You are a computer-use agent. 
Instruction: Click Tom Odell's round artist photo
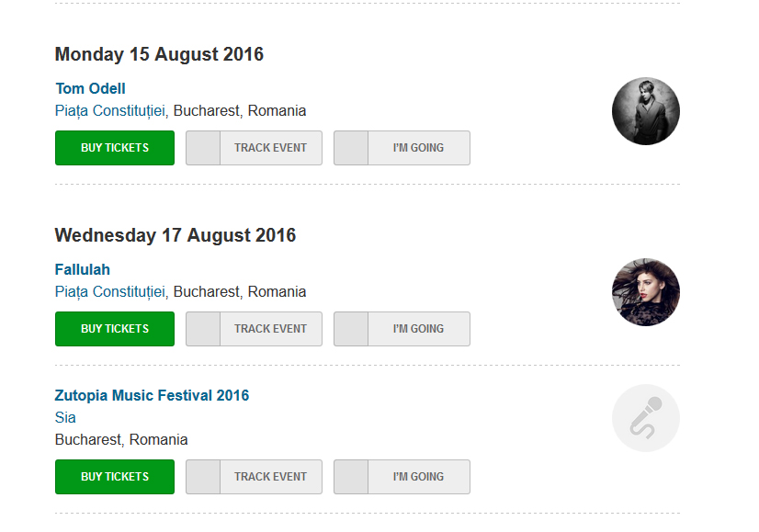pos(645,111)
